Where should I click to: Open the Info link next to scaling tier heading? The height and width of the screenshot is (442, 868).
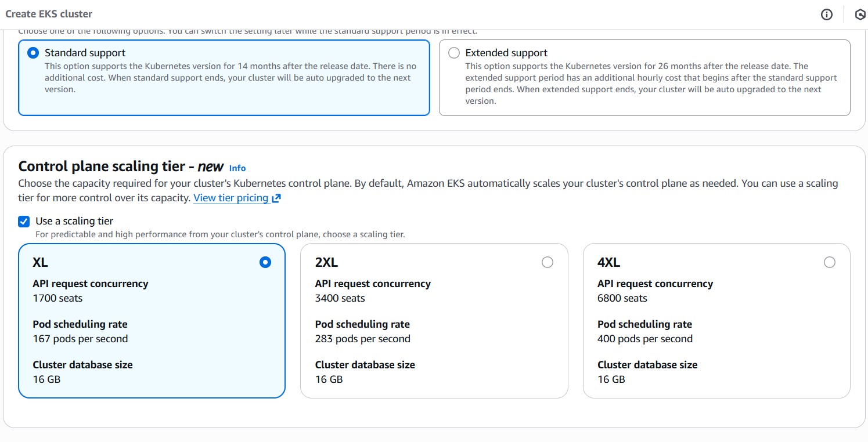coord(237,168)
